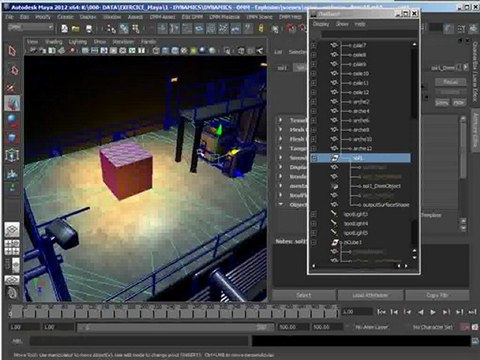The width and height of the screenshot is (480, 360).
Task: Click the Focus button in Attribute Editor
Action: pos(450,82)
